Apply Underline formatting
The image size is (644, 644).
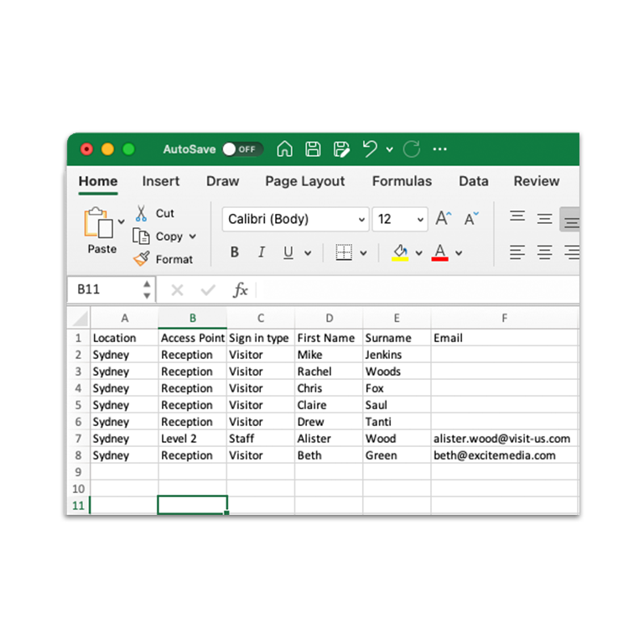(x=288, y=252)
